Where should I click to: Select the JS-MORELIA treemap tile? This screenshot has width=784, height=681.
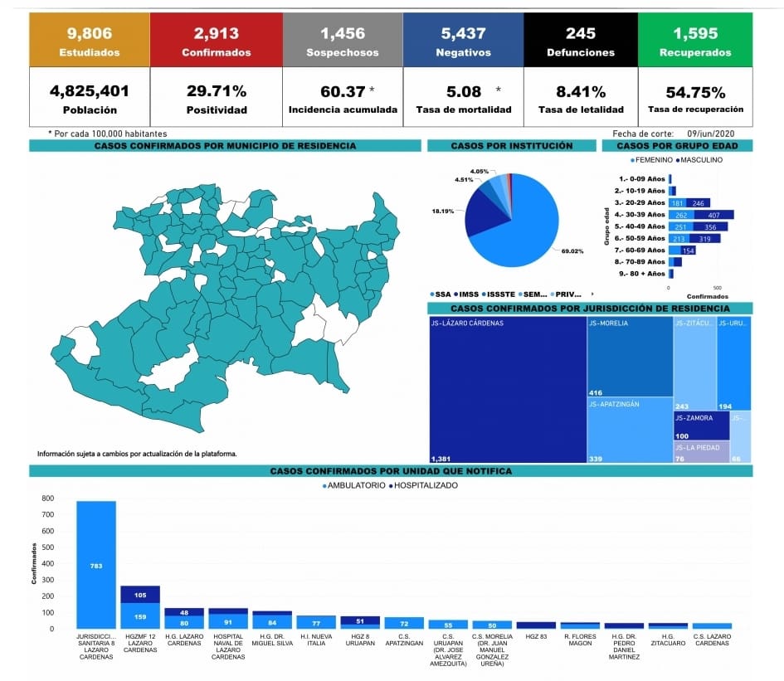(x=629, y=357)
